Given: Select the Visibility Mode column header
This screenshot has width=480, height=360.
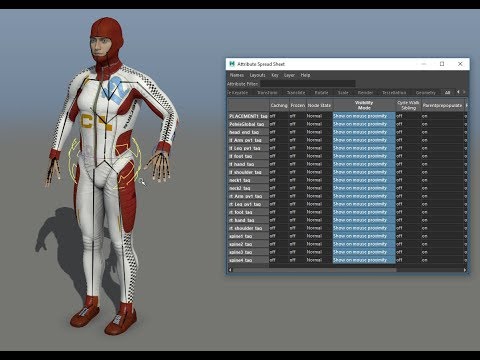Looking at the screenshot, I should click(364, 105).
